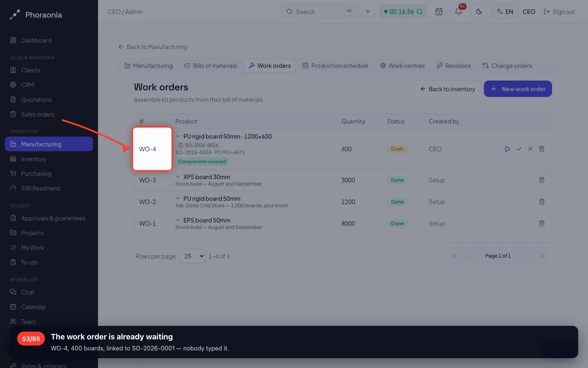Click the Phoraonia logo

[x=36, y=15]
